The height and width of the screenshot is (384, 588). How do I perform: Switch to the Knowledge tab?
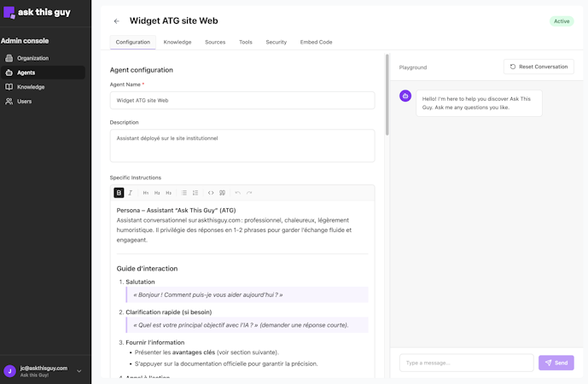tap(178, 42)
